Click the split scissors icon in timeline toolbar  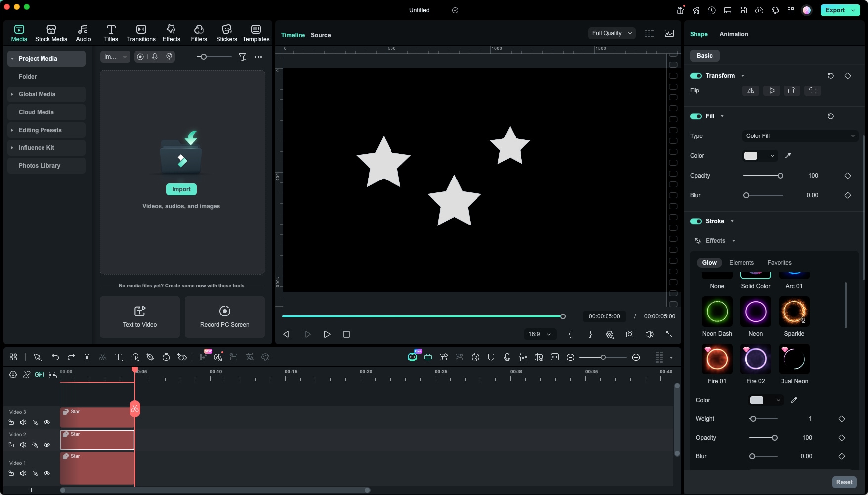[x=103, y=357]
